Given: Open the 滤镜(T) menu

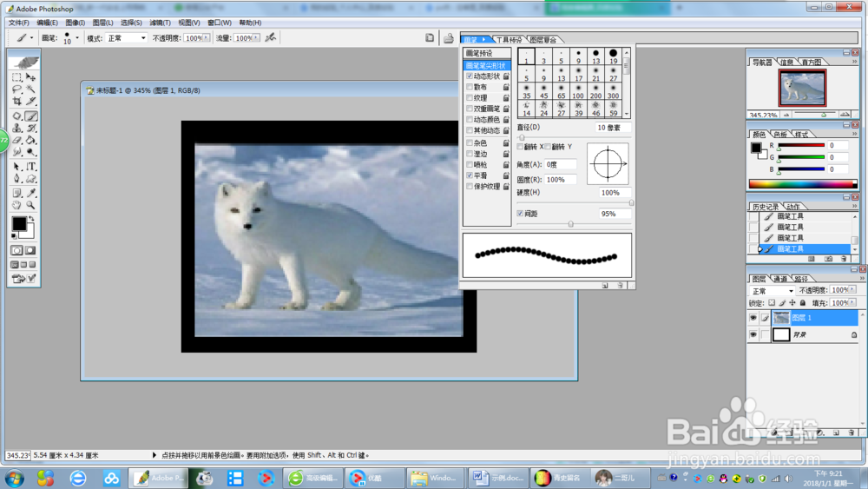Looking at the screenshot, I should click(x=160, y=23).
